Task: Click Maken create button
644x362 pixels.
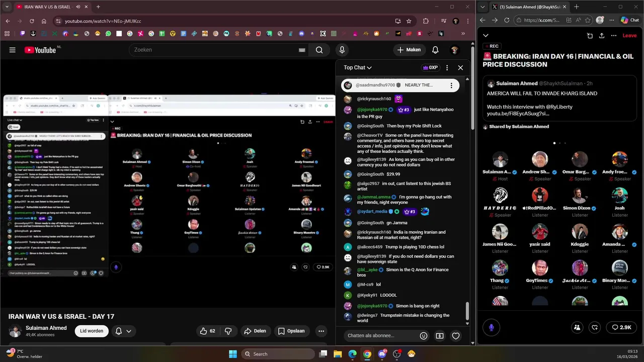Action: tap(409, 50)
